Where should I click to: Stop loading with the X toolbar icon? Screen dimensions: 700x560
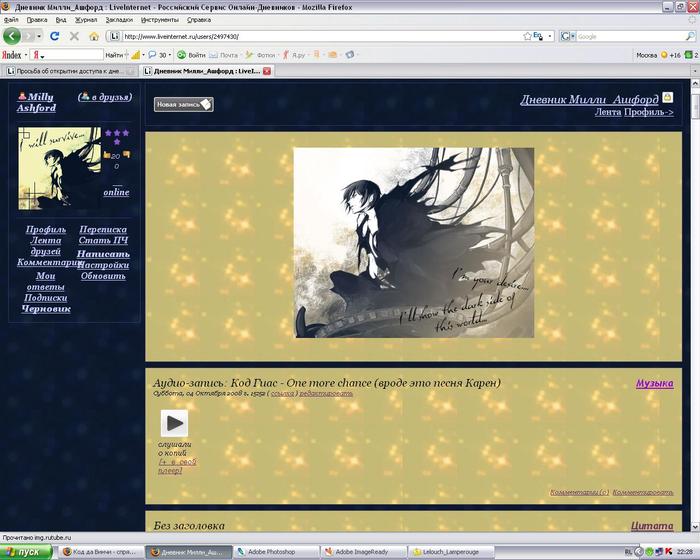[75, 36]
